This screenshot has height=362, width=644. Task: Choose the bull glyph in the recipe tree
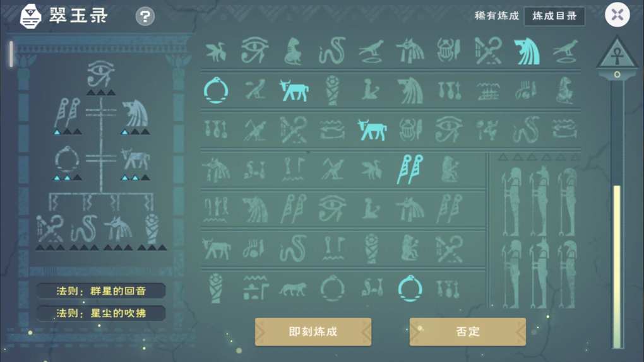[x=135, y=160]
